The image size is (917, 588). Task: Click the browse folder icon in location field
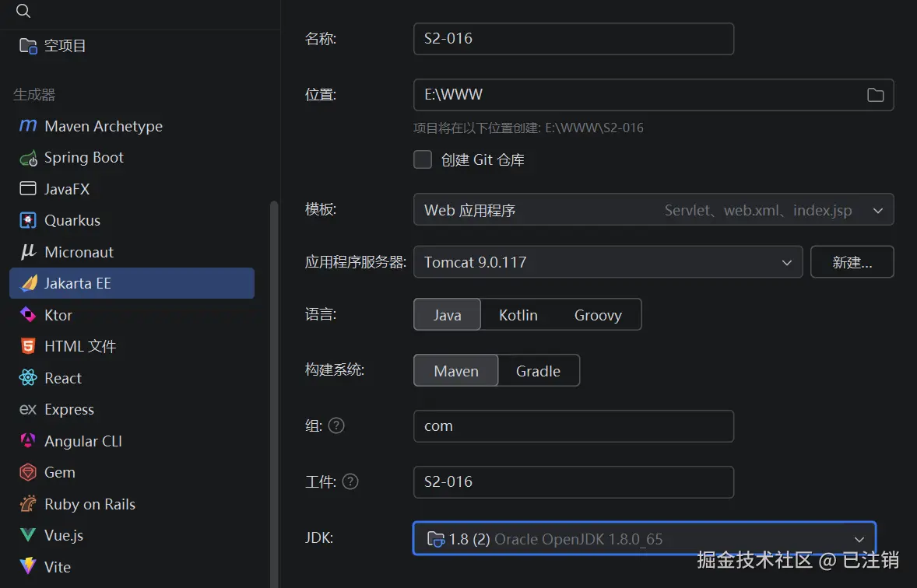click(x=875, y=95)
